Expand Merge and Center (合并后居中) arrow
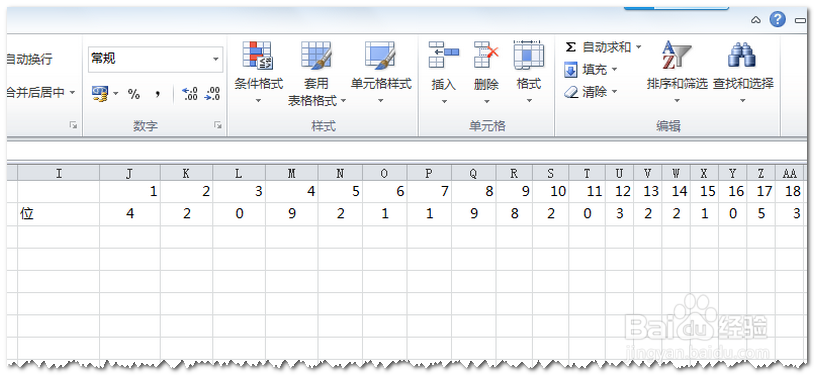The height and width of the screenshot is (381, 814). [72, 93]
